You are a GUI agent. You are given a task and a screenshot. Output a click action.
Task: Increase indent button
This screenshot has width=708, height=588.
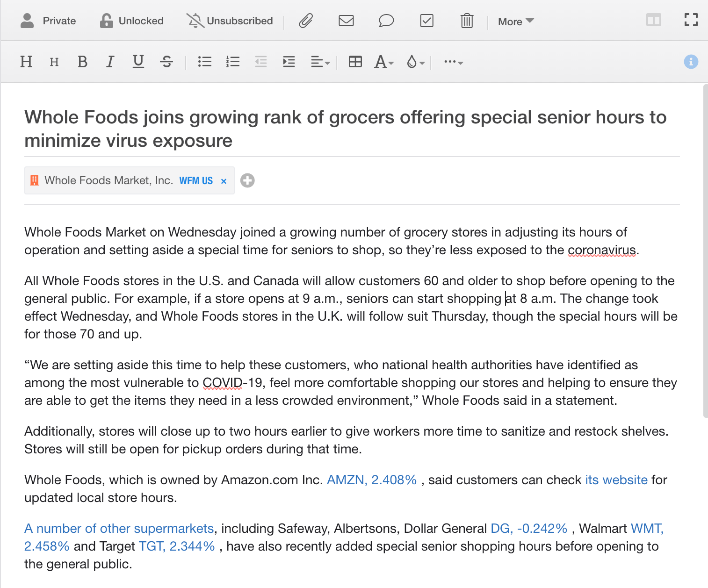[x=289, y=62]
